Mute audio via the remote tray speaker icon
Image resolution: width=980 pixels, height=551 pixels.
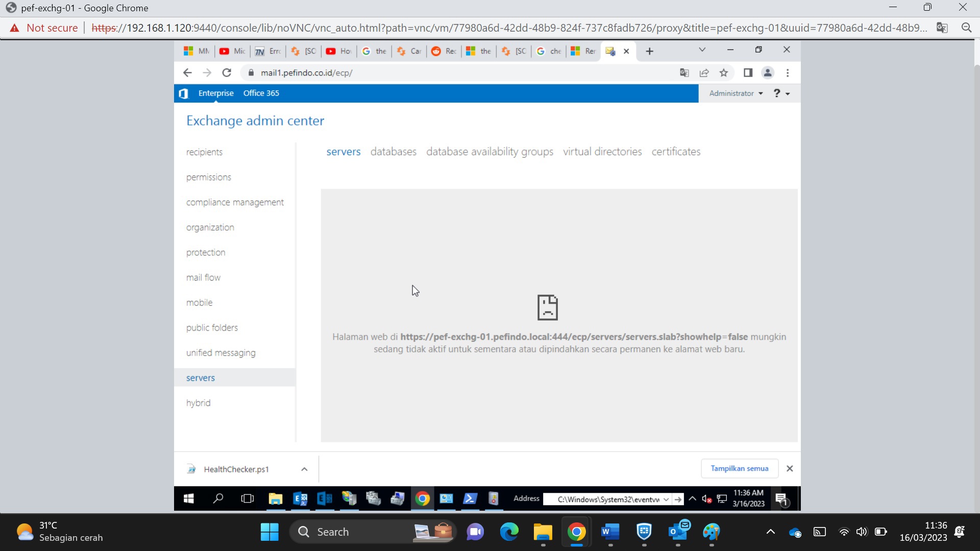[x=707, y=499]
